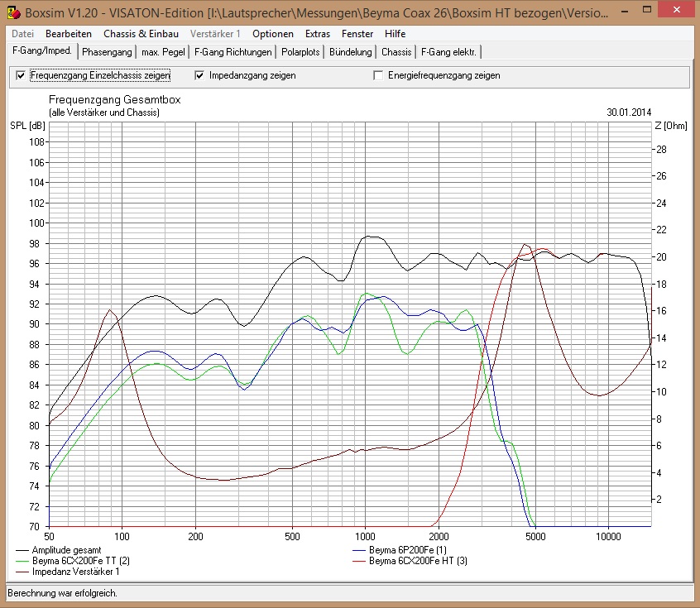Open the Chassis tab
The image size is (700, 608).
click(x=396, y=52)
